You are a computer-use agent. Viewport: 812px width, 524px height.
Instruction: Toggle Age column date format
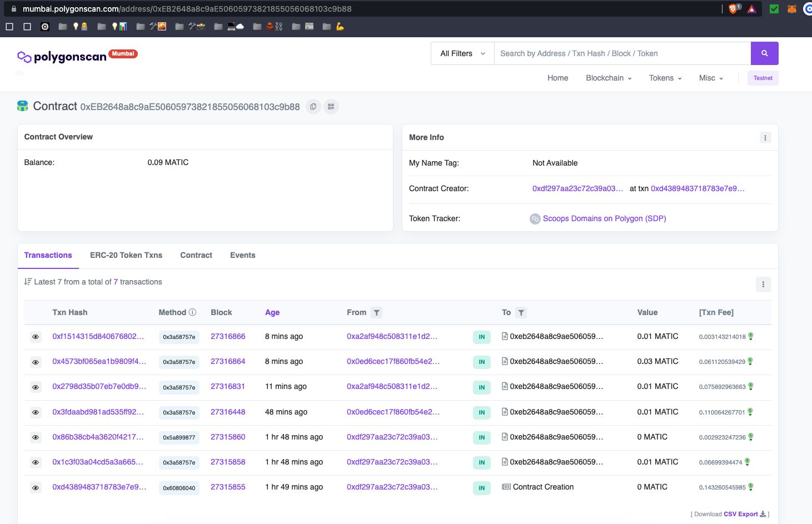point(272,312)
